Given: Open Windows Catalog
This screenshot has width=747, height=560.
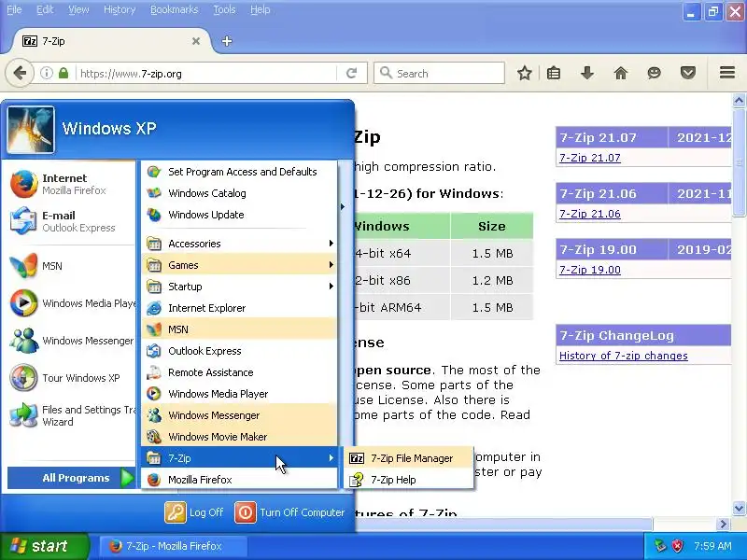Looking at the screenshot, I should click(x=239, y=193).
